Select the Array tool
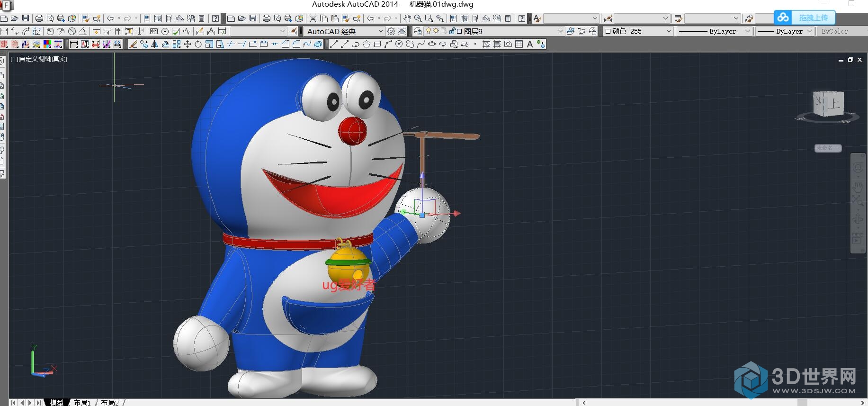868x406 pixels. (x=177, y=44)
